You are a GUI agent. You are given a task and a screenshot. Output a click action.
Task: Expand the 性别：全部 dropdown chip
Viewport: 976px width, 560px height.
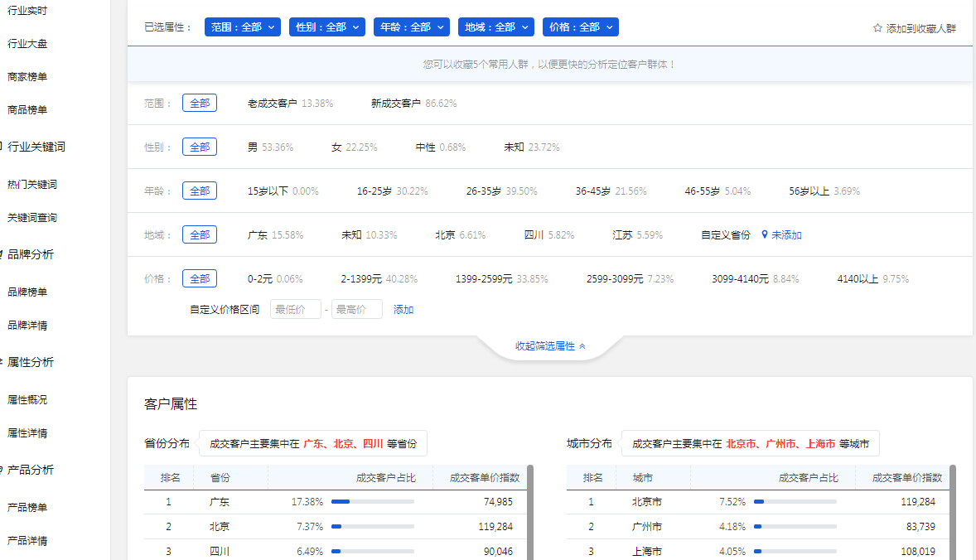[327, 27]
